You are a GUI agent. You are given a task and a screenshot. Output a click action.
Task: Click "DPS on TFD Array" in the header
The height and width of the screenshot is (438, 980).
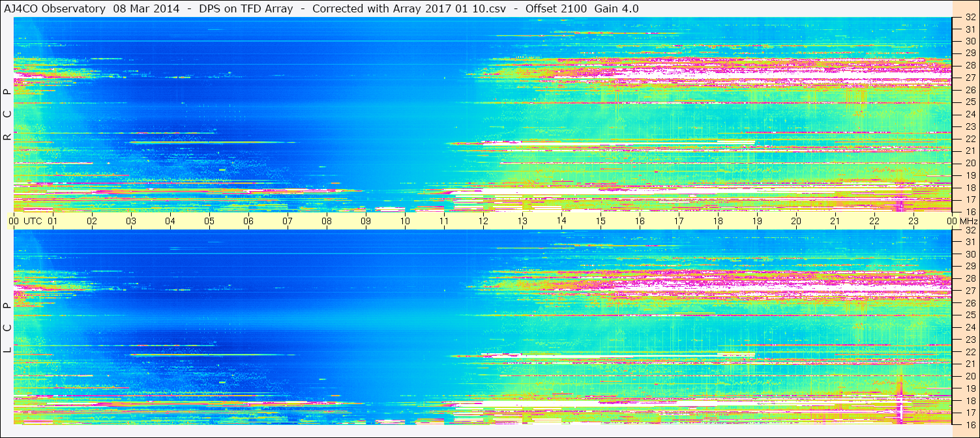246,8
